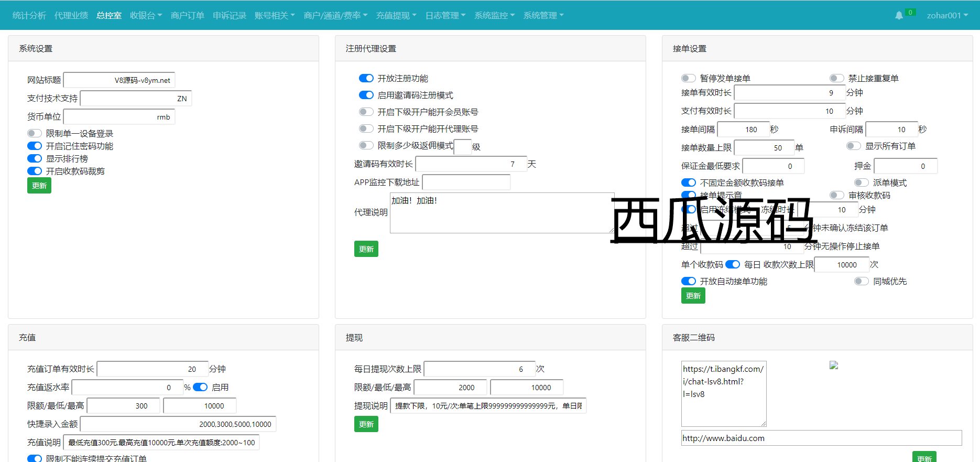Enable 暂停发单接单 switch
The image size is (980, 462).
[x=689, y=78]
